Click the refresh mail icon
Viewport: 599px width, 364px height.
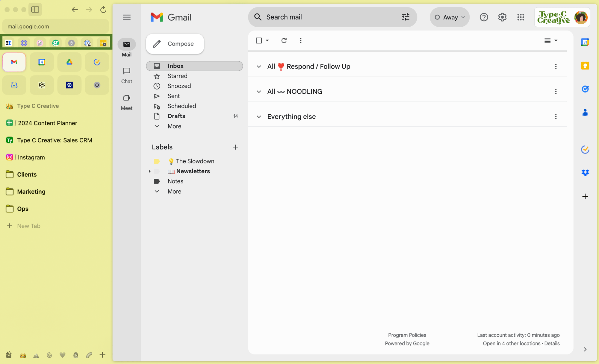click(284, 40)
